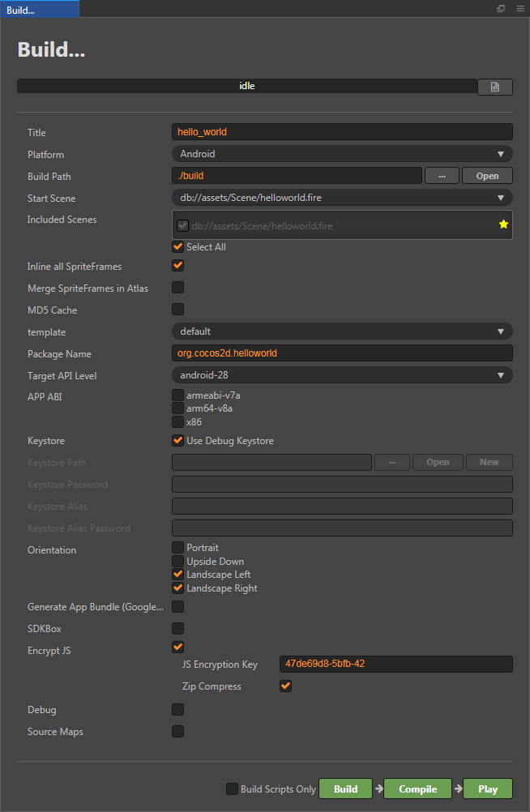530x812 pixels.
Task: Disable Landscape Left orientation
Action: (x=177, y=575)
